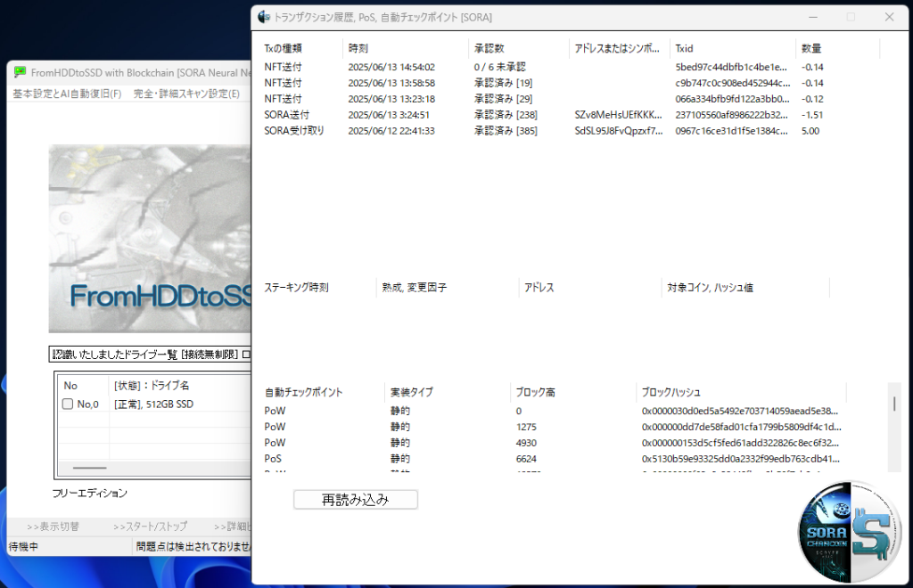Image resolution: width=913 pixels, height=588 pixels.
Task: Click the Txid column header
Action: pos(733,48)
